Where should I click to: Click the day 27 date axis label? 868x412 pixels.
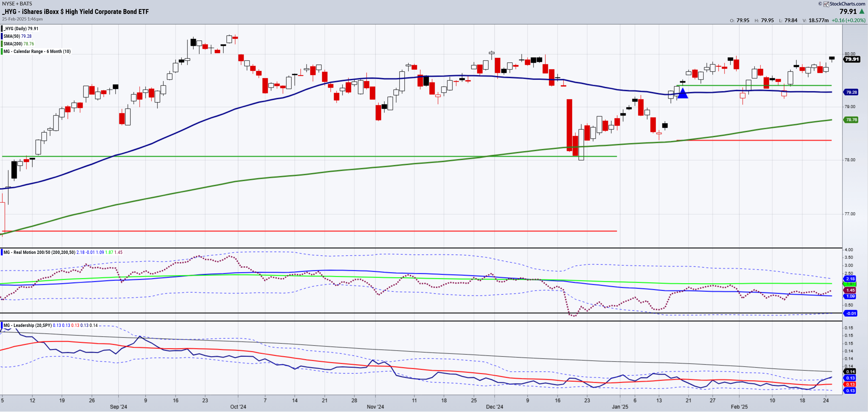click(x=713, y=401)
